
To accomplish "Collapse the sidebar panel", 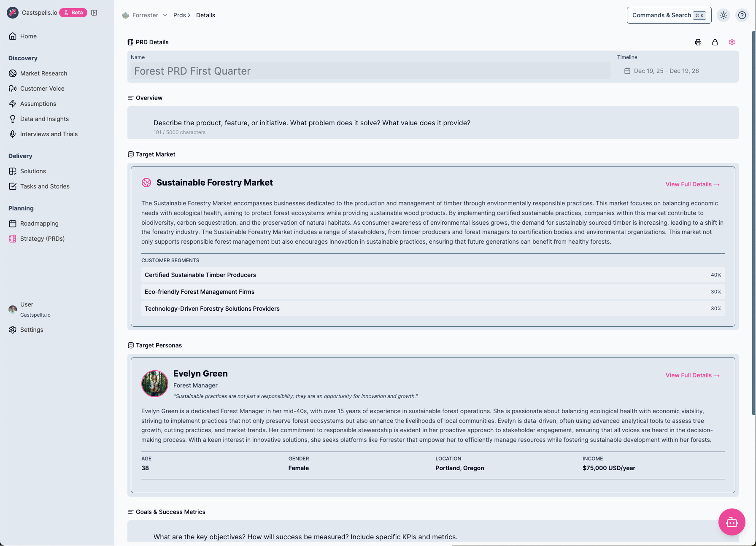I will [94, 13].
